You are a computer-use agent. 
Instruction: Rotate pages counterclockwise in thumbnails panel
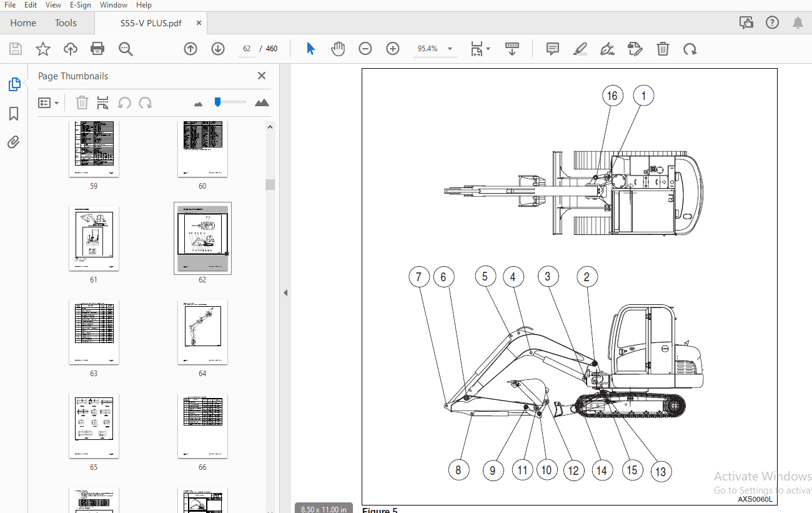click(124, 102)
